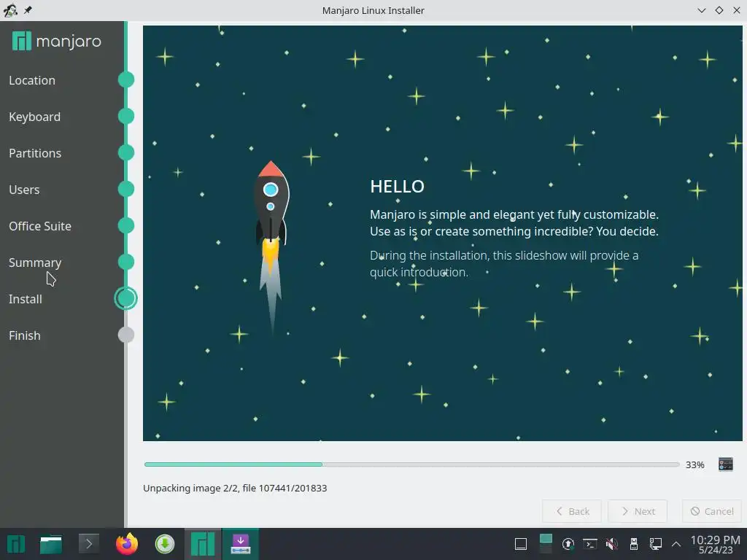This screenshot has width=747, height=560.
Task: Click the rocket slideshow image
Action: [271, 248]
